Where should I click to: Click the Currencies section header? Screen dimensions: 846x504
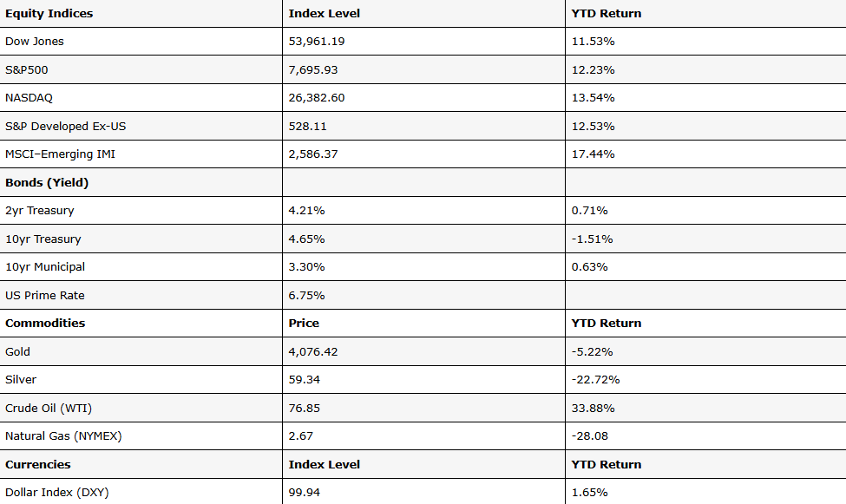coord(38,465)
